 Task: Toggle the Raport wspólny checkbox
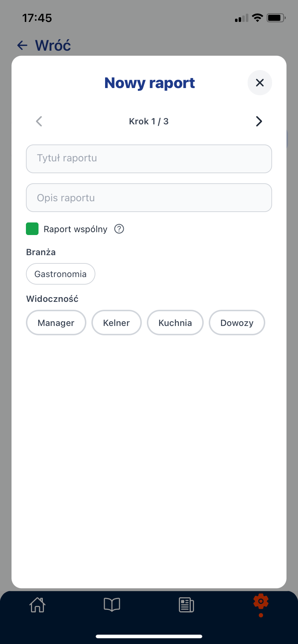pyautogui.click(x=32, y=229)
